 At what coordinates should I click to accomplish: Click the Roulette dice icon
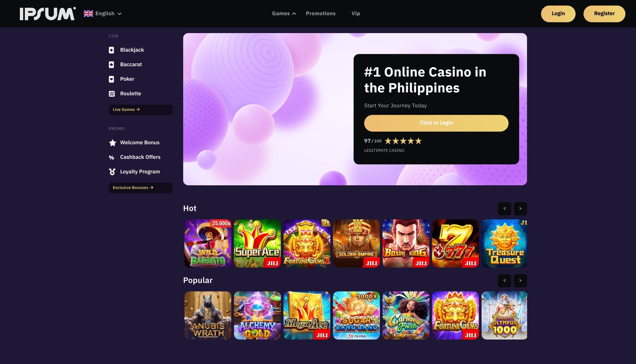click(112, 94)
